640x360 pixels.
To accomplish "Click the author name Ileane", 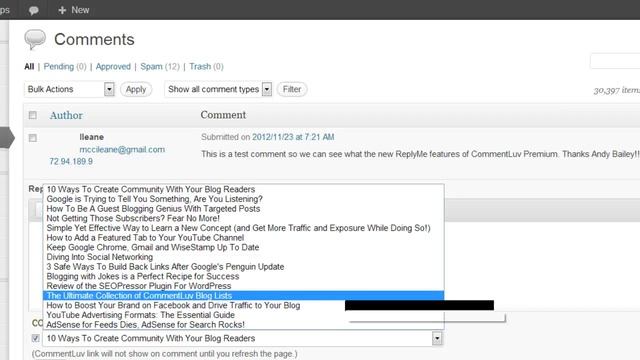I will pos(91,137).
